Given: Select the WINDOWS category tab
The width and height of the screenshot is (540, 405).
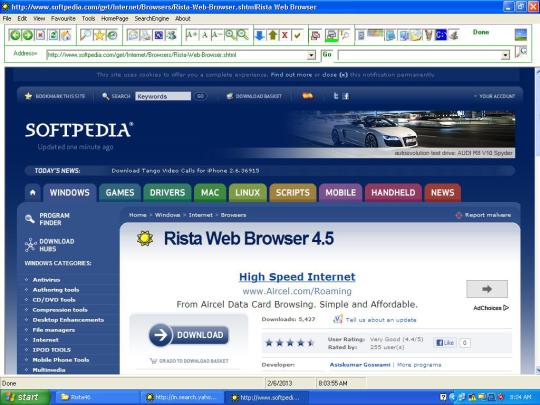Looking at the screenshot, I should point(70,193).
